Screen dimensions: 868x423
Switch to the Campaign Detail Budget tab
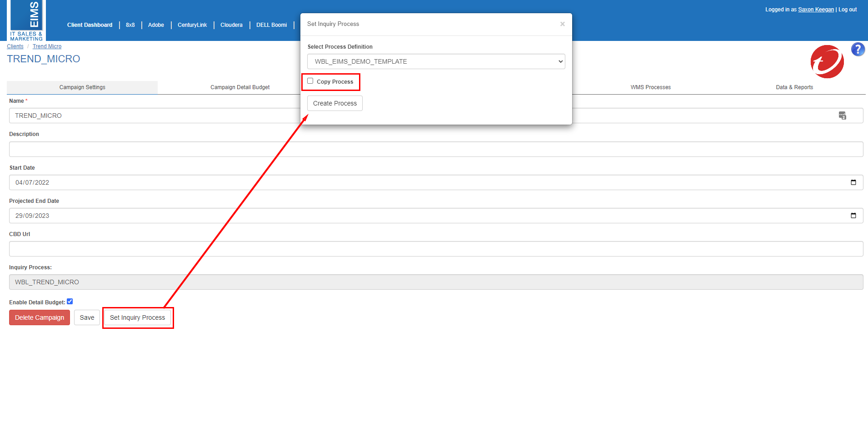click(x=240, y=87)
